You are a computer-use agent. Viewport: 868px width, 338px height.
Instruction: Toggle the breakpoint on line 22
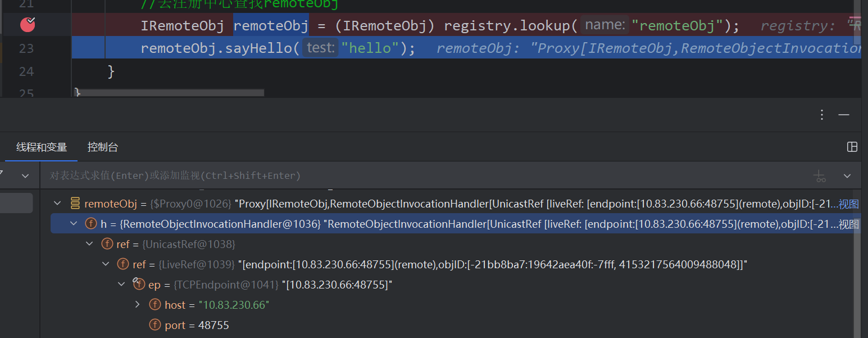pyautogui.click(x=28, y=24)
